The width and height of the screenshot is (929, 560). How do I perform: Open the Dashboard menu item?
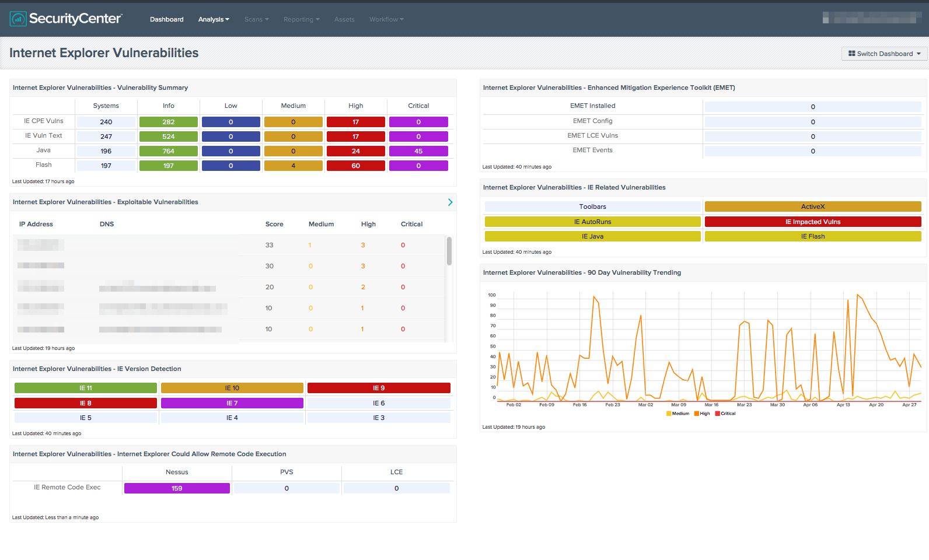tap(166, 19)
